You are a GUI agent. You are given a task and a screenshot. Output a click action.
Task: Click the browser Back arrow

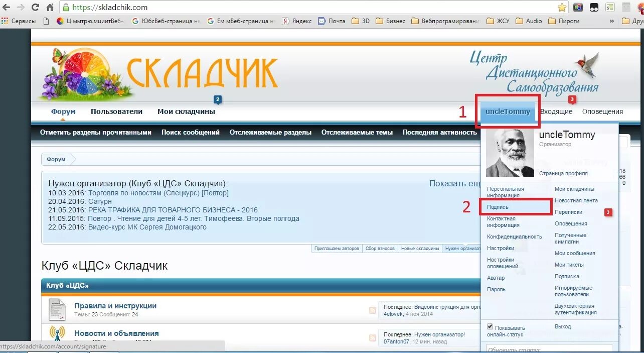7,8
